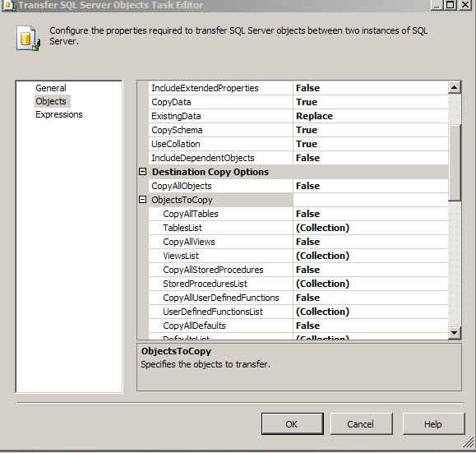Click the CopyData True value cell
The image size is (476, 453).
370,102
